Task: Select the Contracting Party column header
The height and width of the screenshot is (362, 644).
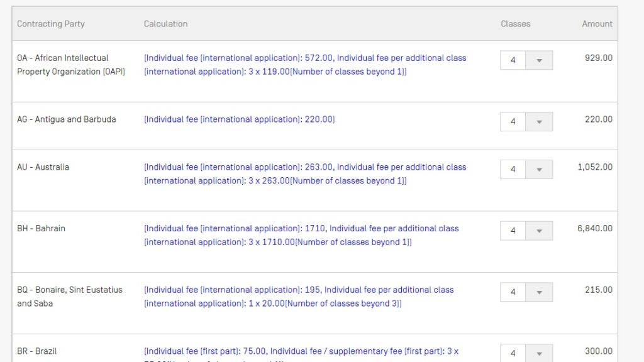Action: (51, 24)
